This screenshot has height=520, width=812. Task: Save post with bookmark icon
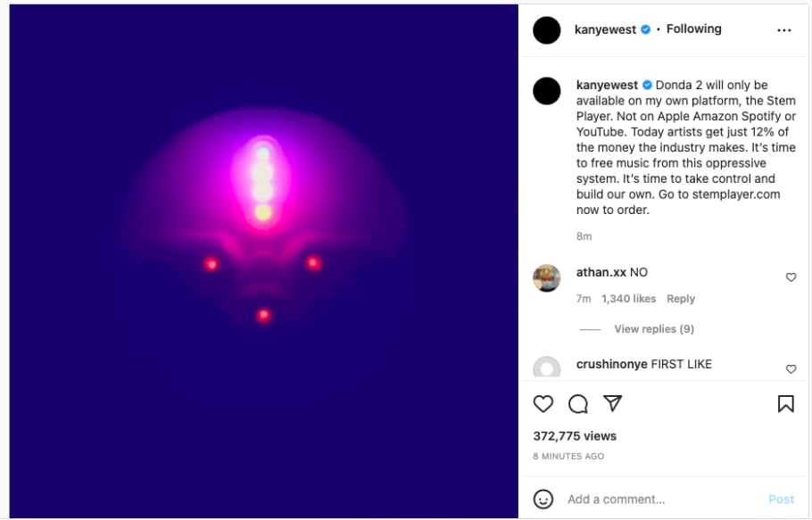pos(785,404)
